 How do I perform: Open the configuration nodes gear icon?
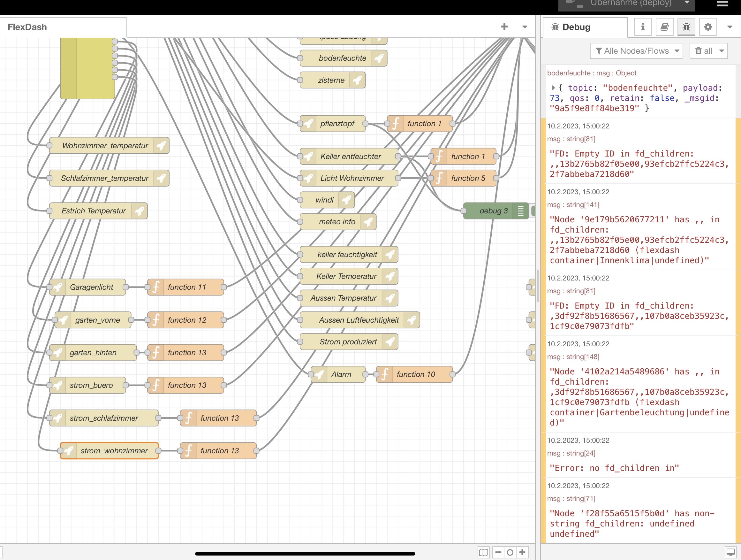(x=708, y=27)
